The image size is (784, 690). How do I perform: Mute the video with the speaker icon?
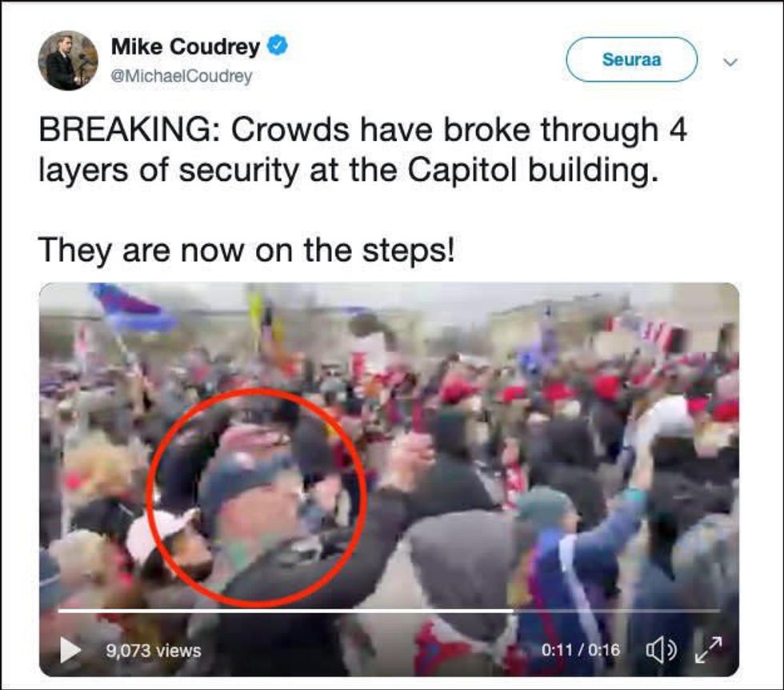tap(661, 650)
